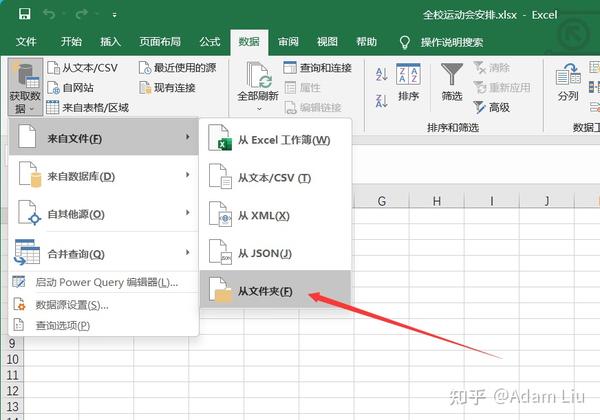Viewport: 600px width, 420px height.
Task: Select row 10 header
Action: coord(12,359)
